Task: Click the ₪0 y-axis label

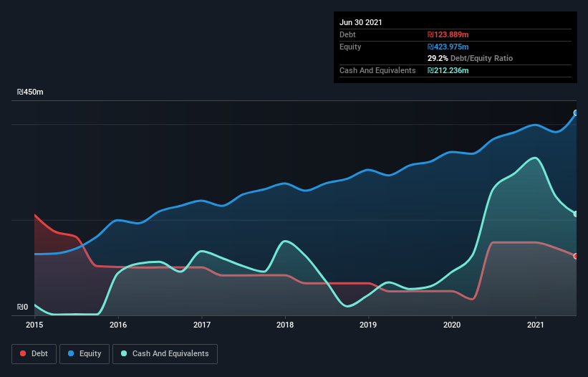Action: click(22, 307)
